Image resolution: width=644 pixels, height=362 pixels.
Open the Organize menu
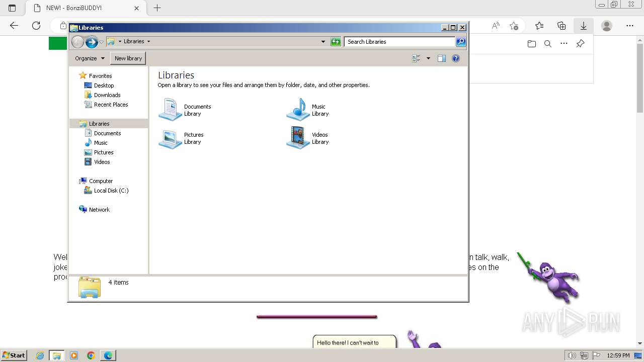[x=90, y=58]
